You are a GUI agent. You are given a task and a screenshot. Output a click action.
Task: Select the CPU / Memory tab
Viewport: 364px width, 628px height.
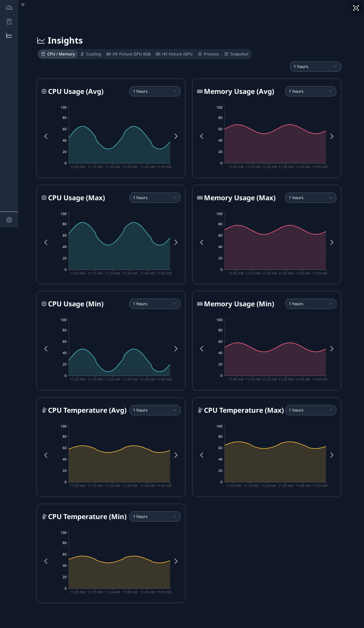[x=58, y=54]
